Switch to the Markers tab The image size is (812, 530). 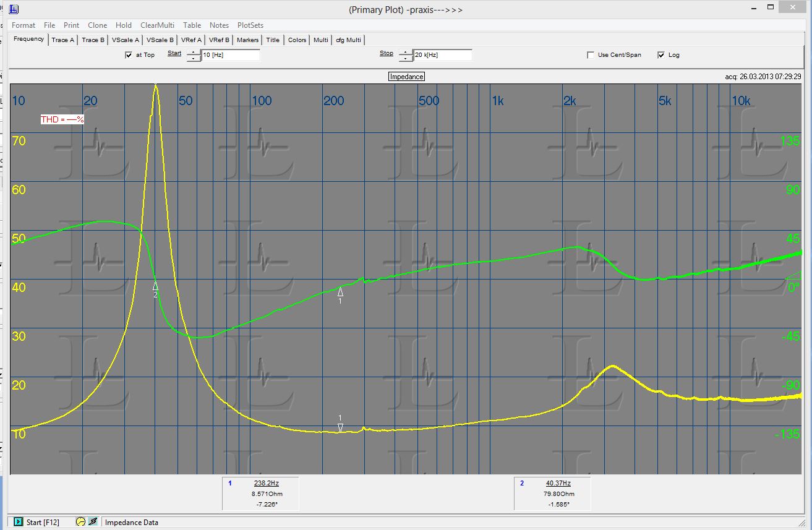(x=248, y=40)
